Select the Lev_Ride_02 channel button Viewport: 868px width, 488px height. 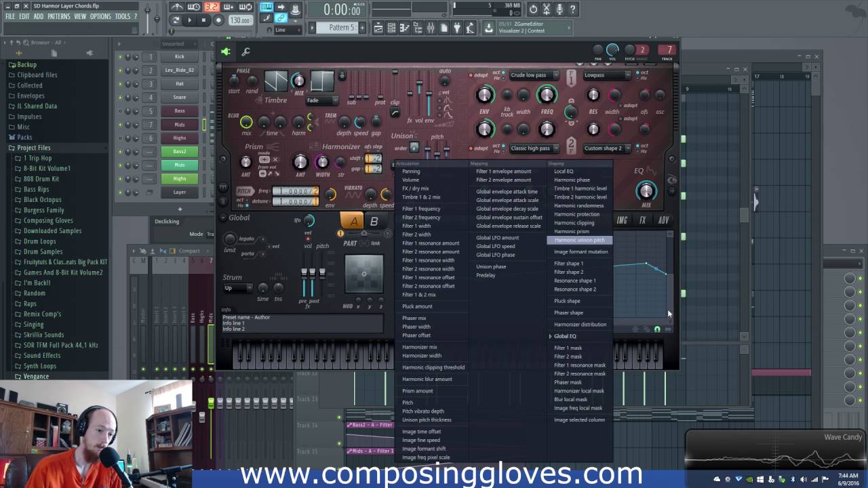pos(180,70)
